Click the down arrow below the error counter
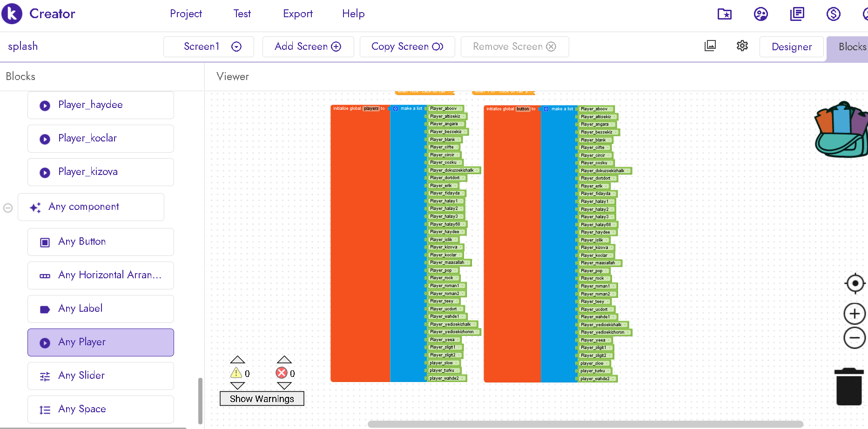 284,386
